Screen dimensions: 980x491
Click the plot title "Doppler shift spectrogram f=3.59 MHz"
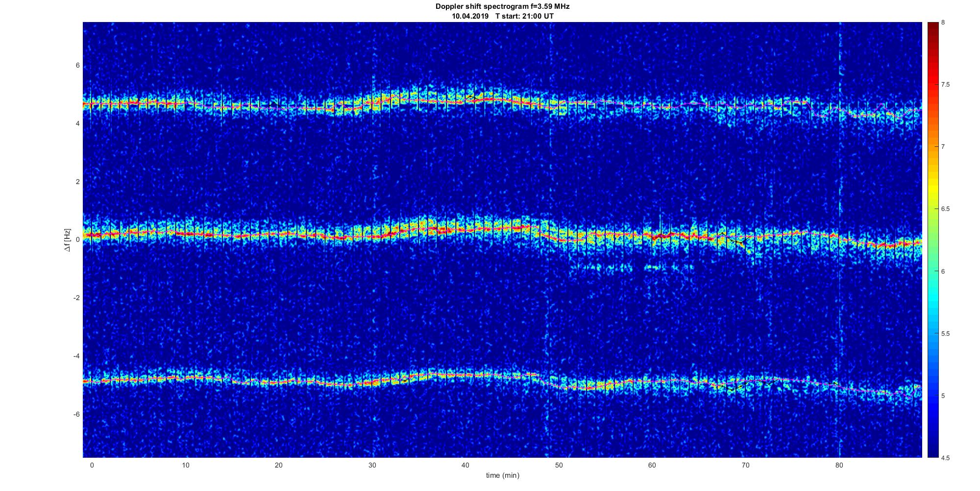click(x=502, y=7)
